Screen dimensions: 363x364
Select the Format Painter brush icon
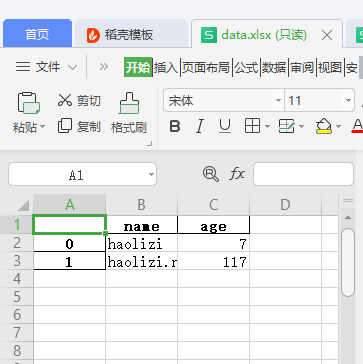click(129, 103)
